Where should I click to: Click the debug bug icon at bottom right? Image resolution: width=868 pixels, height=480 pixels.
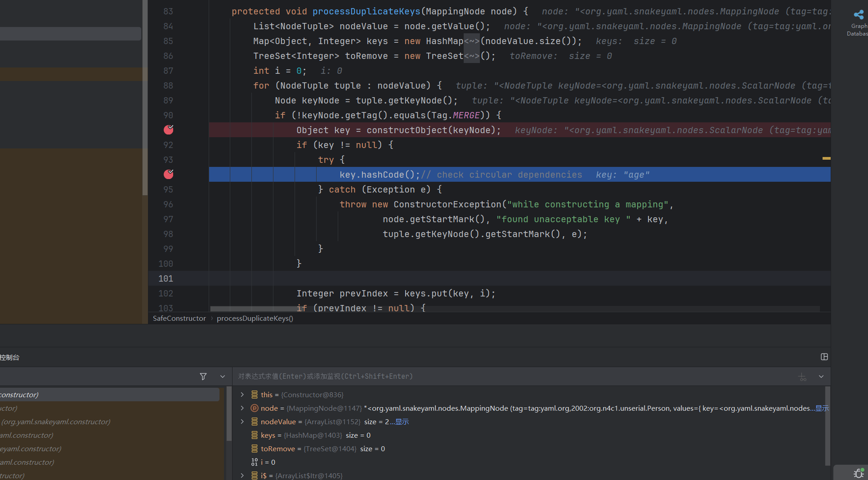click(858, 473)
